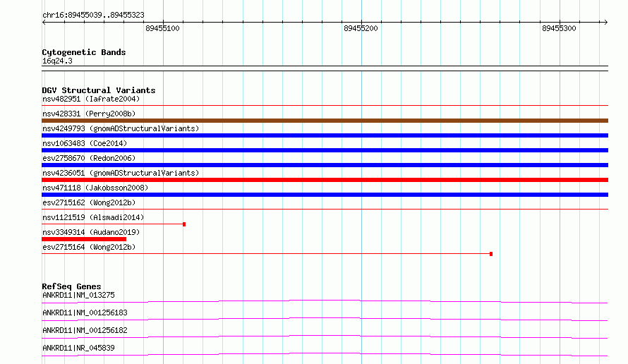Click the blue esv2758670 variant bar

click(x=325, y=165)
